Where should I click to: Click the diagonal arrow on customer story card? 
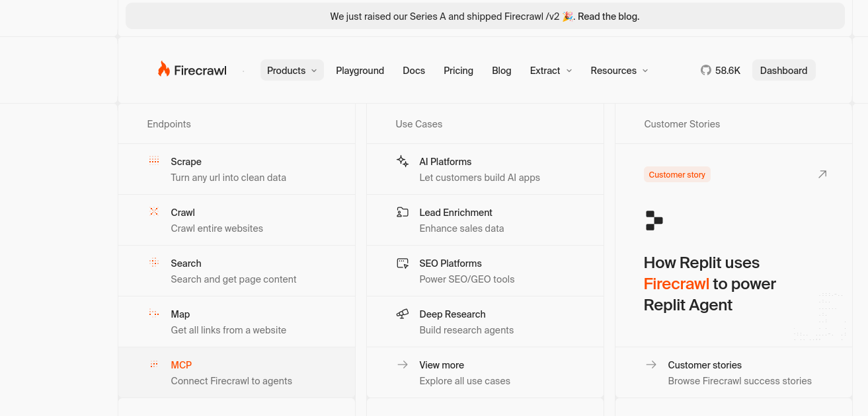pos(822,174)
